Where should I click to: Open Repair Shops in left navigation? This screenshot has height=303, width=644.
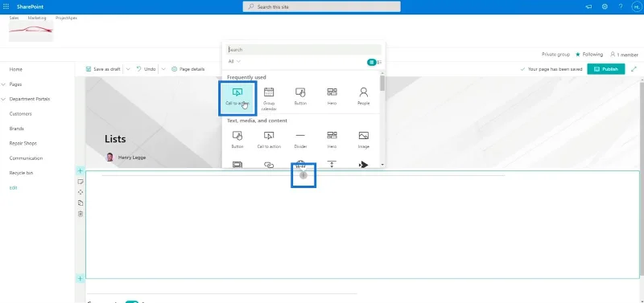(x=23, y=143)
